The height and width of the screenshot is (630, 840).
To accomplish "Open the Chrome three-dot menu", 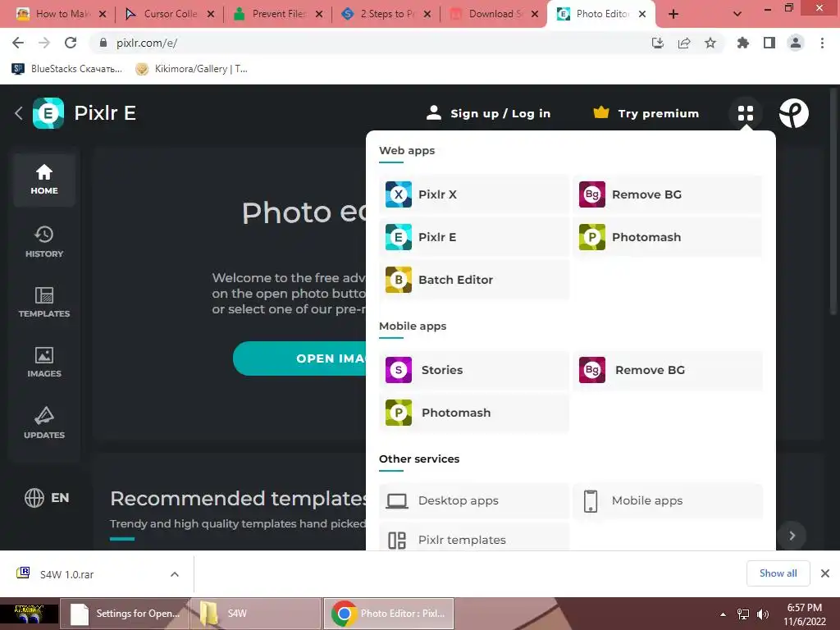I will click(x=822, y=43).
